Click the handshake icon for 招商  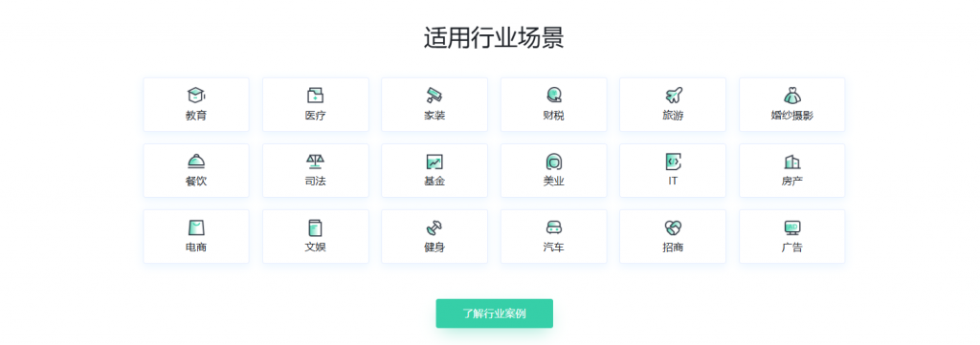(673, 227)
